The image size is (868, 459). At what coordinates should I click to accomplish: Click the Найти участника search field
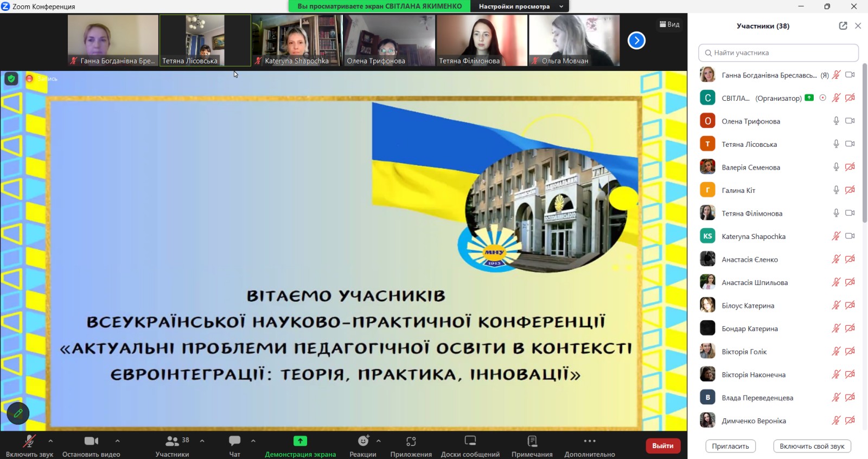[778, 53]
